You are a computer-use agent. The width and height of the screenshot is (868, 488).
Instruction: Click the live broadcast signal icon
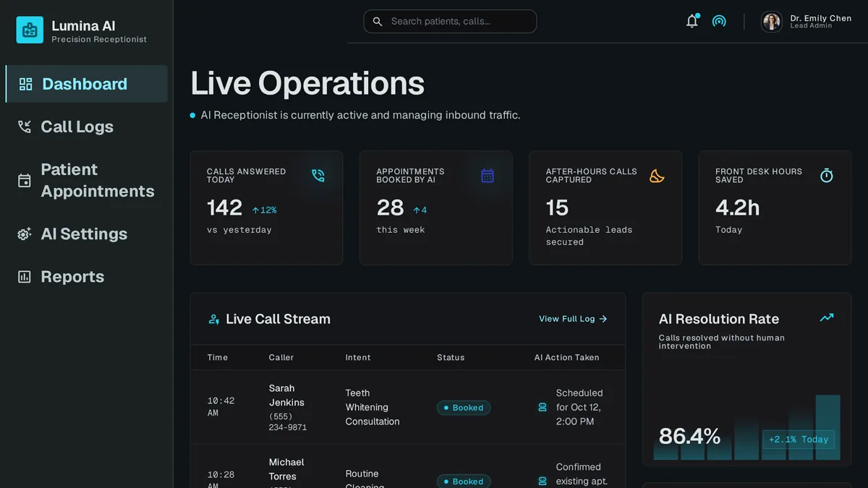click(x=719, y=21)
